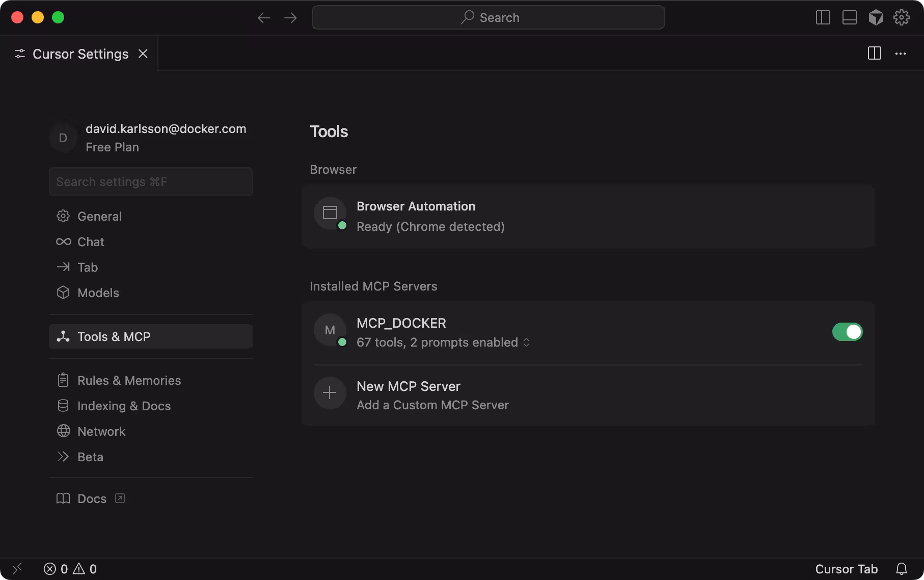Click the errors and warnings status indicator
924x580 pixels.
click(70, 569)
